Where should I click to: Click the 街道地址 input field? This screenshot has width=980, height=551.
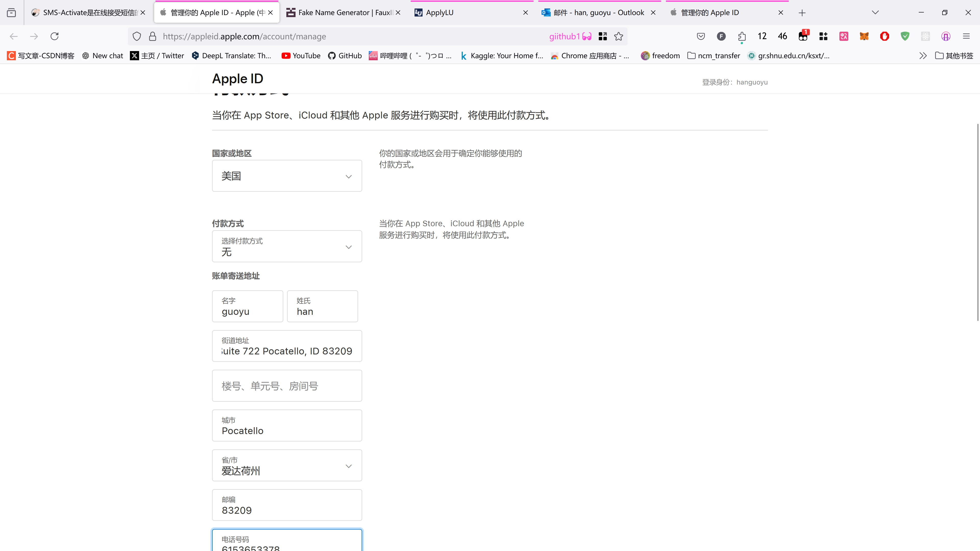click(x=287, y=346)
